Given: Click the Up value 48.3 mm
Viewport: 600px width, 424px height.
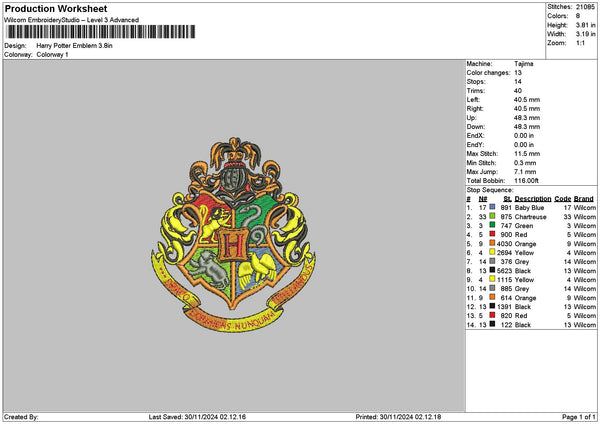Looking at the screenshot, I should coord(527,118).
